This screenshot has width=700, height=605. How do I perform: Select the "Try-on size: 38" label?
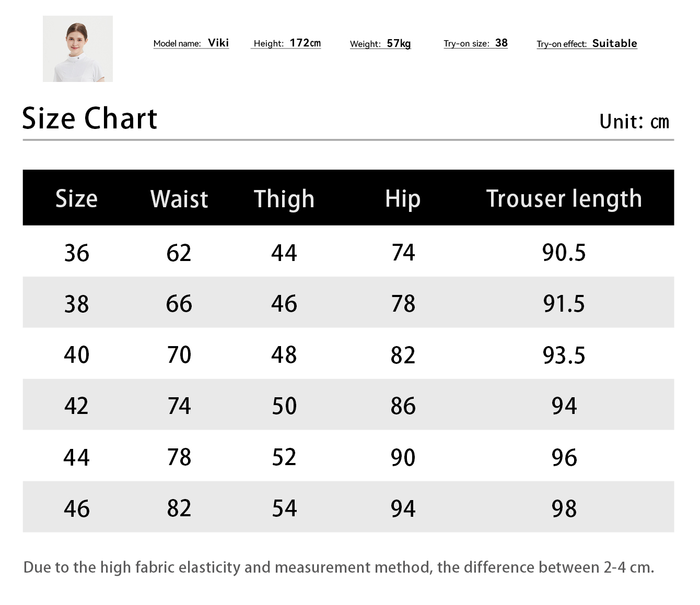tap(475, 43)
